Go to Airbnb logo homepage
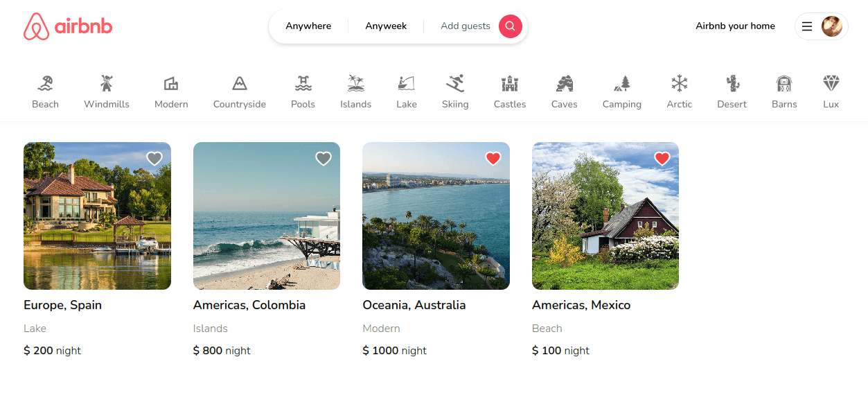 68,26
